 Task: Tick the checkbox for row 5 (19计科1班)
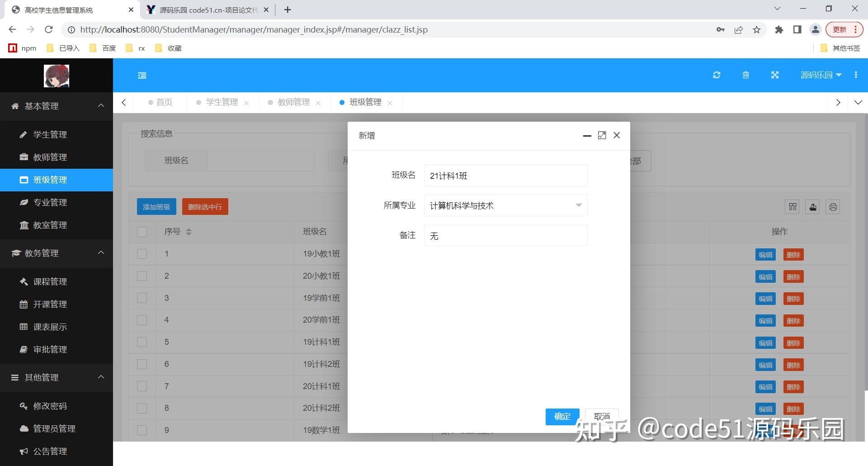tap(142, 342)
